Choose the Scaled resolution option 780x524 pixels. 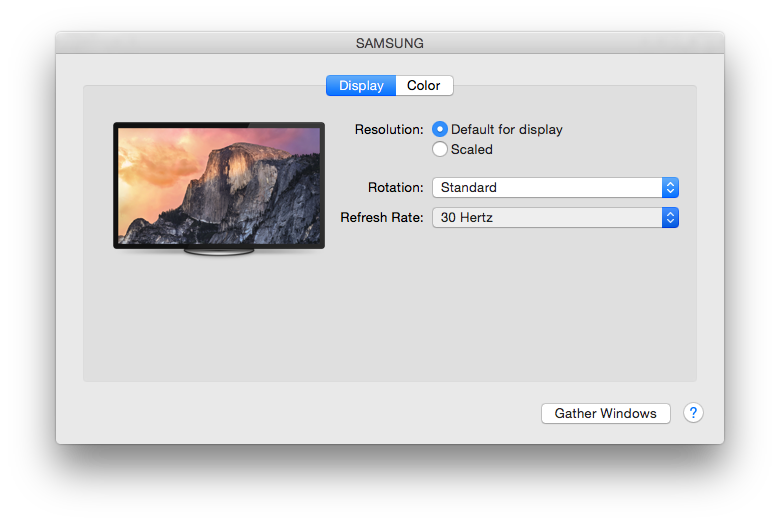click(440, 149)
